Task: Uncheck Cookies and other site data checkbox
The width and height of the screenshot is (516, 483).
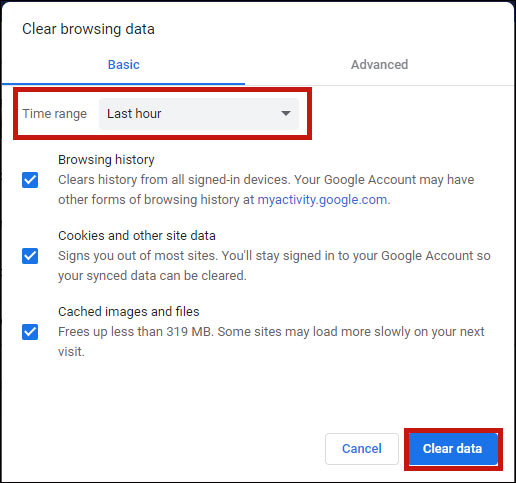Action: click(30, 256)
